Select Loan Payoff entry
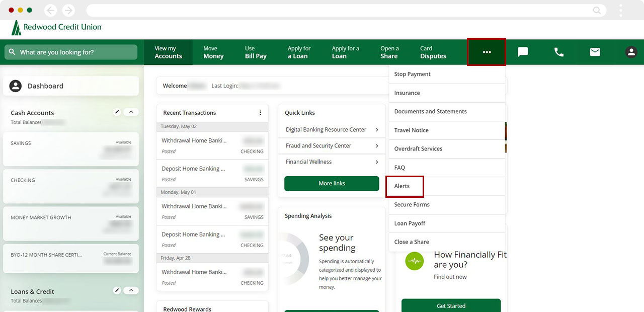 coord(447,223)
